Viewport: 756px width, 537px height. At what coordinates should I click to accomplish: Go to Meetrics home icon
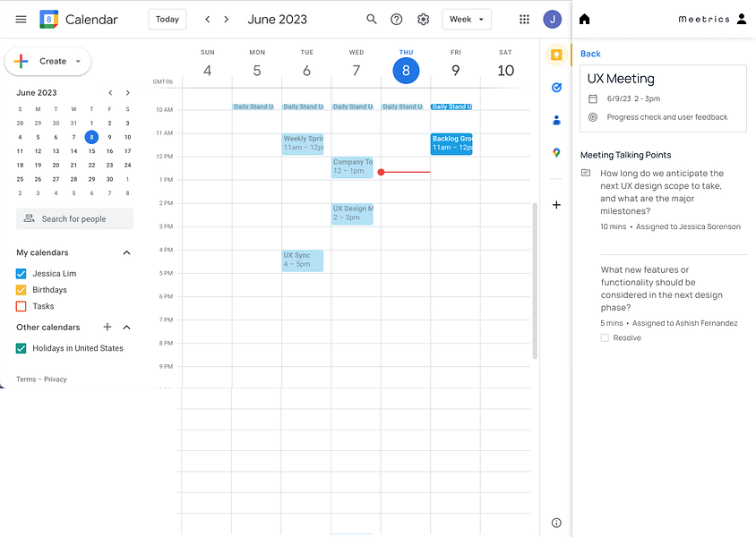pos(584,20)
